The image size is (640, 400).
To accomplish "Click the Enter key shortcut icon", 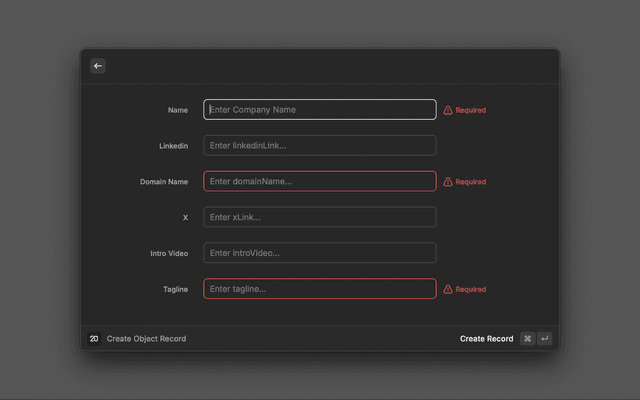I will tap(544, 339).
